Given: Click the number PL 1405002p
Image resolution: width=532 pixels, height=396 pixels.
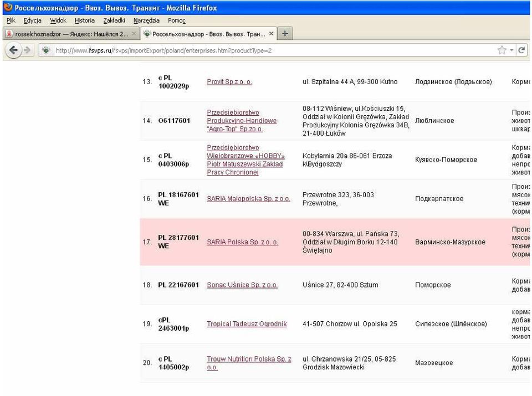Looking at the screenshot, I should tap(173, 363).
